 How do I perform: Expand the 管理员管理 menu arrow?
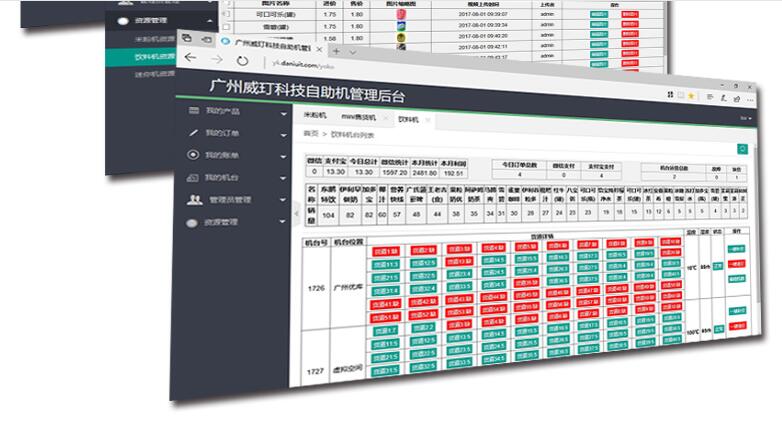pos(283,200)
